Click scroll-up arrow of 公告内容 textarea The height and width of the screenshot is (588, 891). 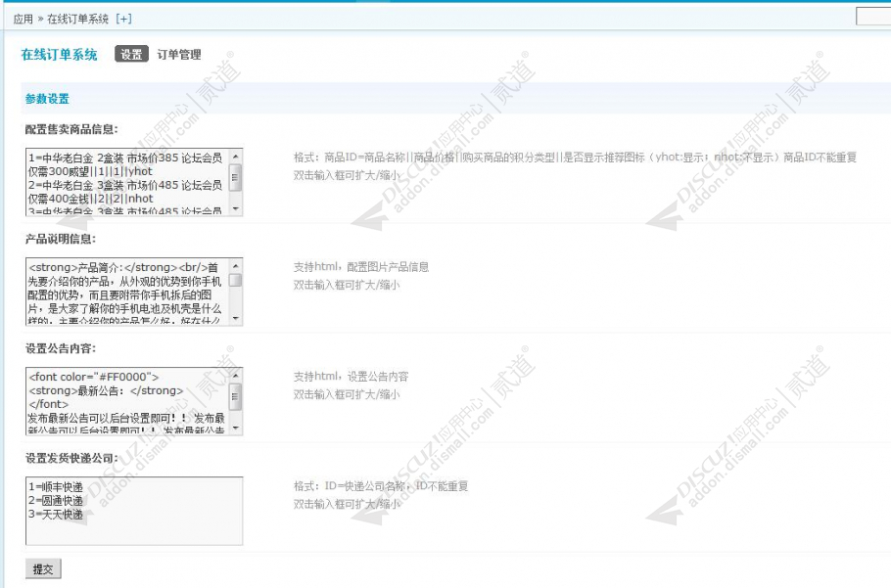coord(235,375)
